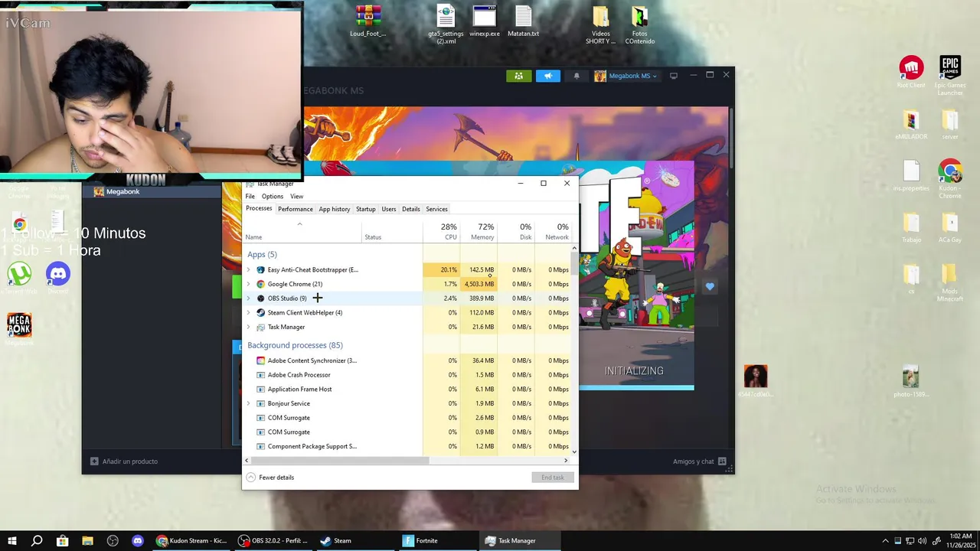
Task: Click Task Manager vertical scrollbar down arrow
Action: click(x=574, y=452)
